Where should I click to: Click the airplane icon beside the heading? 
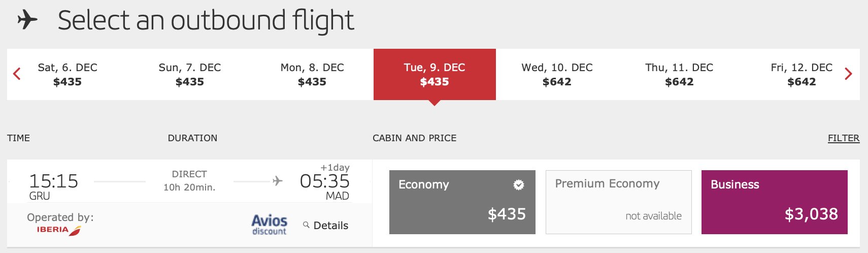tap(27, 20)
